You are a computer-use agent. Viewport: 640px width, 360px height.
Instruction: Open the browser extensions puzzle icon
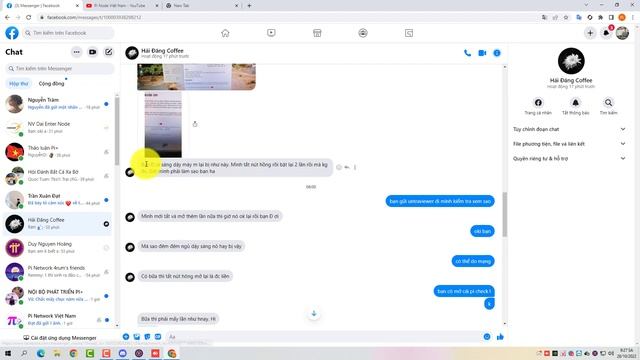pyautogui.click(x=600, y=18)
